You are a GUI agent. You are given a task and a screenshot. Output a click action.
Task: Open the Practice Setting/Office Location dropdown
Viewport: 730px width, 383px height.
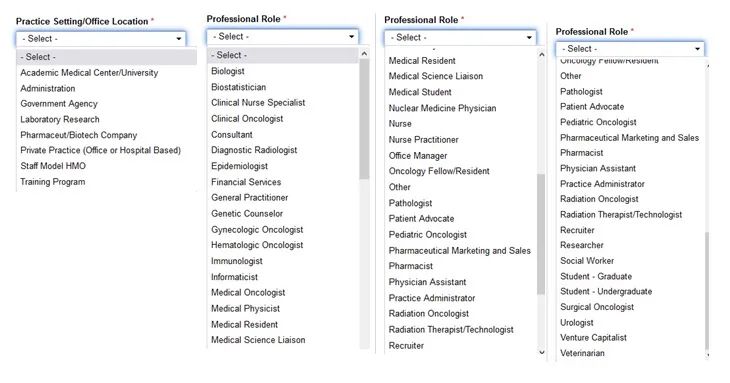pyautogui.click(x=101, y=39)
